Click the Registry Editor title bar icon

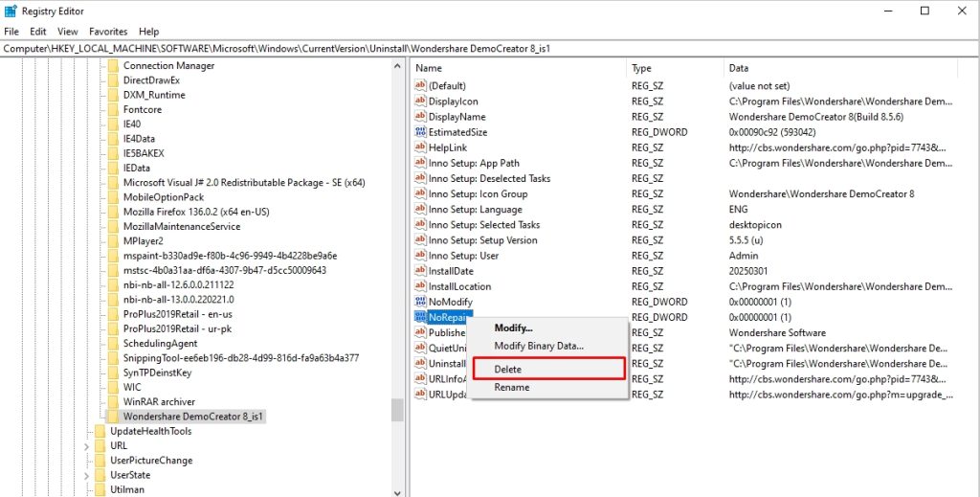tap(10, 11)
